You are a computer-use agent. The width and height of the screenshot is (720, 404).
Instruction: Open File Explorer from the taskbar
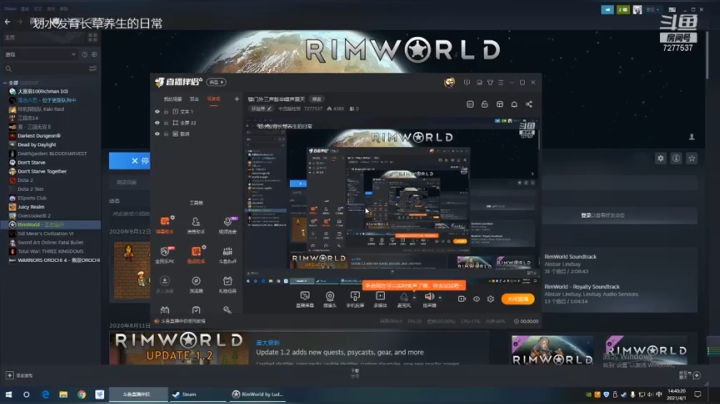tap(63, 394)
